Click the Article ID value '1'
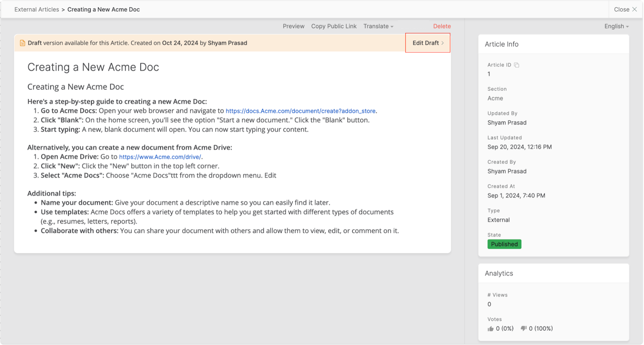 tap(489, 74)
